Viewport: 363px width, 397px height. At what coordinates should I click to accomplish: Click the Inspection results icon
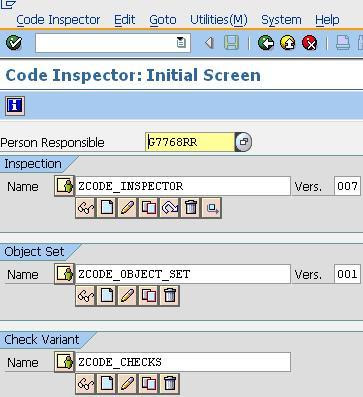tap(212, 208)
